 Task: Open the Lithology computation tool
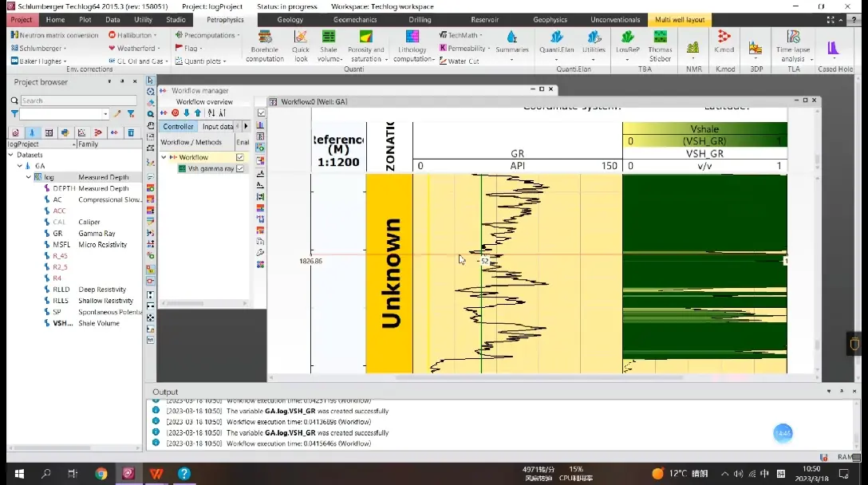click(412, 46)
